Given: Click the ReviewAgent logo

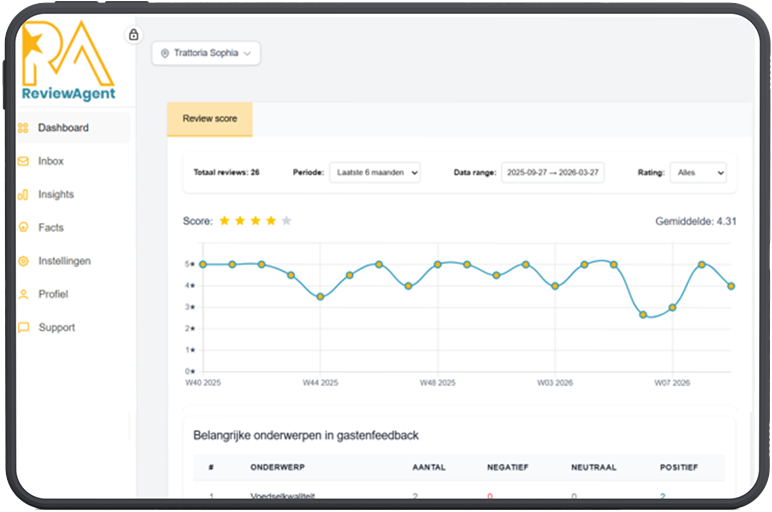Looking at the screenshot, I should coord(68,61).
